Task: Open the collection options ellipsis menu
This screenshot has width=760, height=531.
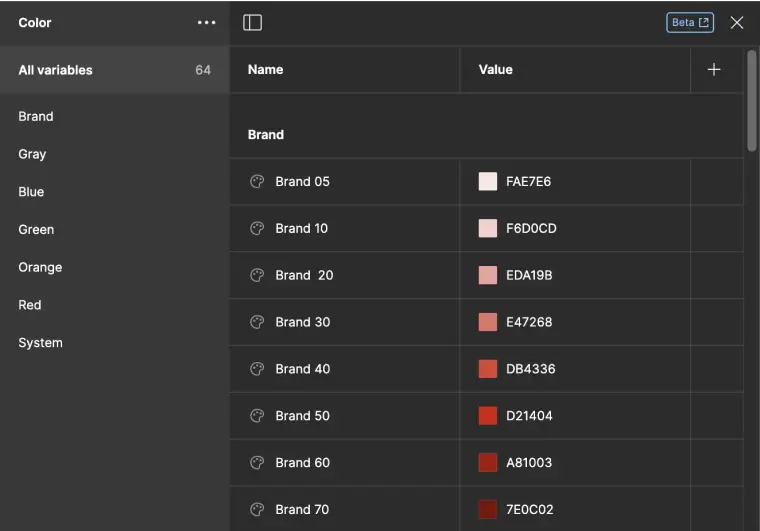Action: [206, 22]
